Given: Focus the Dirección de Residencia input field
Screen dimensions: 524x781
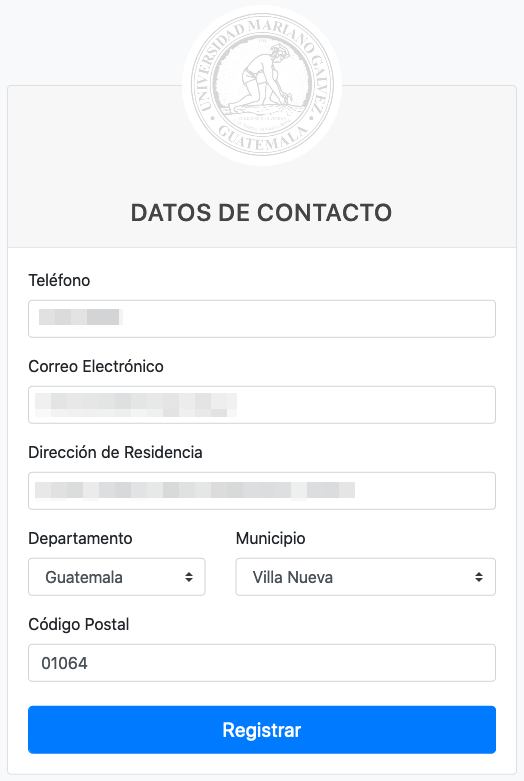Looking at the screenshot, I should point(262,491).
